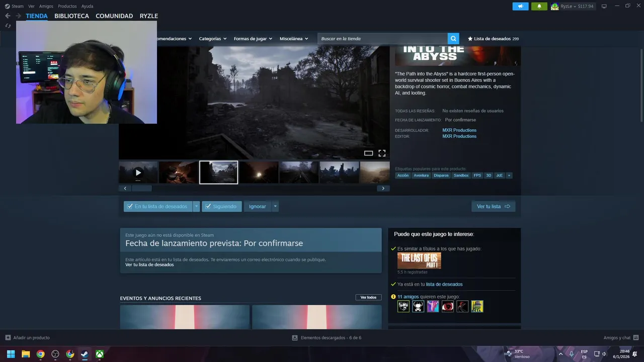The image size is (644, 362).
Task: Open the green frog friend avatar
Action: pyautogui.click(x=477, y=306)
